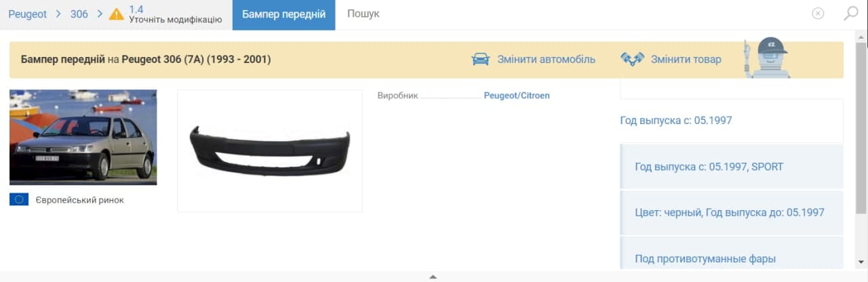Click the scrollbar down arrow
The height and width of the screenshot is (282, 868).
861,262
